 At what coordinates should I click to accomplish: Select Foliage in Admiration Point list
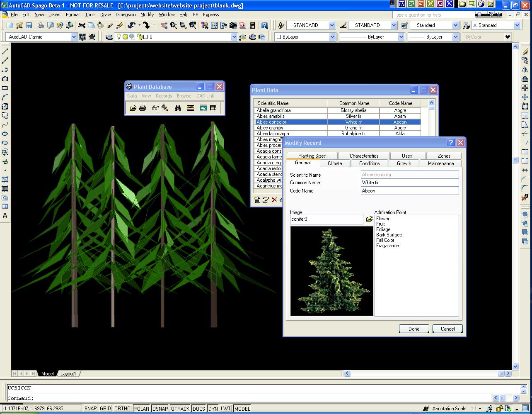click(383, 229)
